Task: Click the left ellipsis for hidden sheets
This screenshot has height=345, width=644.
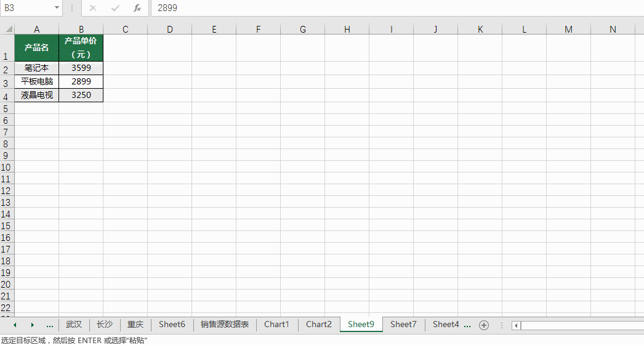Action: point(50,325)
